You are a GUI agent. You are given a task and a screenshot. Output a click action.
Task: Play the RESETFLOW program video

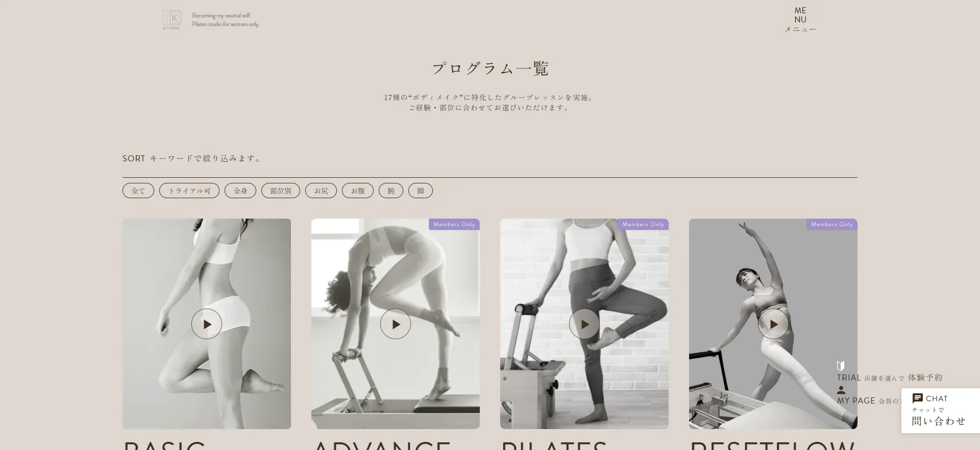point(773,324)
